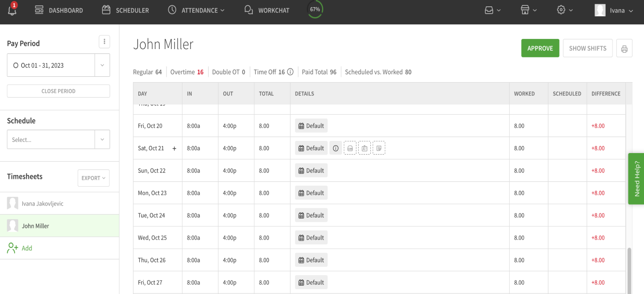The height and width of the screenshot is (294, 644).
Task: Open the Attendance menu
Action: [x=196, y=10]
